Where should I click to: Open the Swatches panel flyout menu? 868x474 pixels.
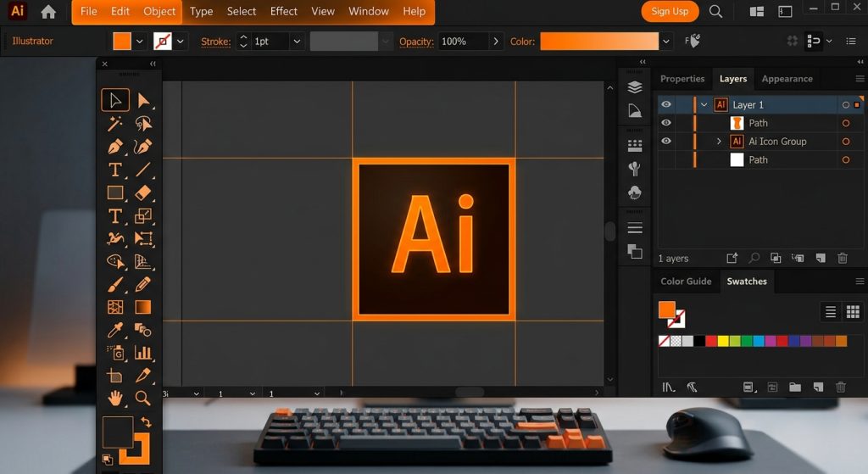click(860, 282)
